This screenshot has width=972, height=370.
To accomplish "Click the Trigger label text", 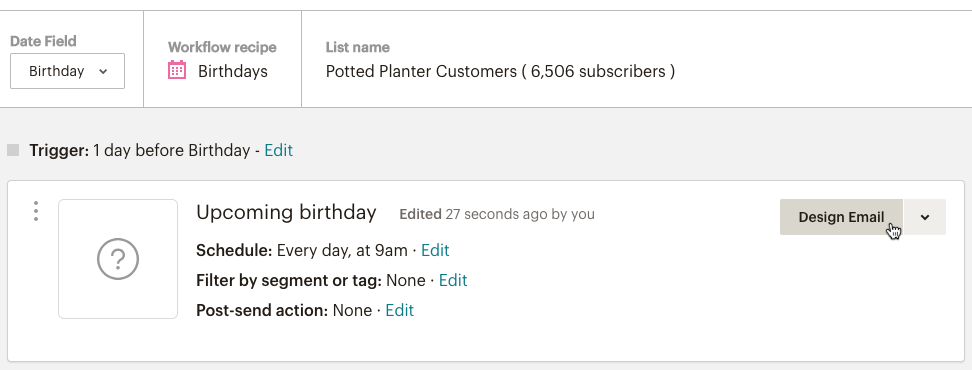I will tap(59, 150).
